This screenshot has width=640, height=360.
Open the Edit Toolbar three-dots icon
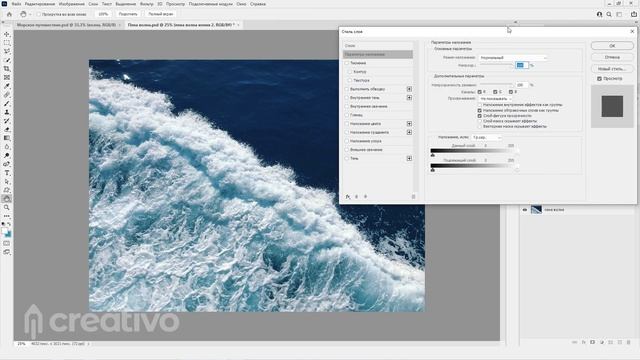(x=7, y=216)
